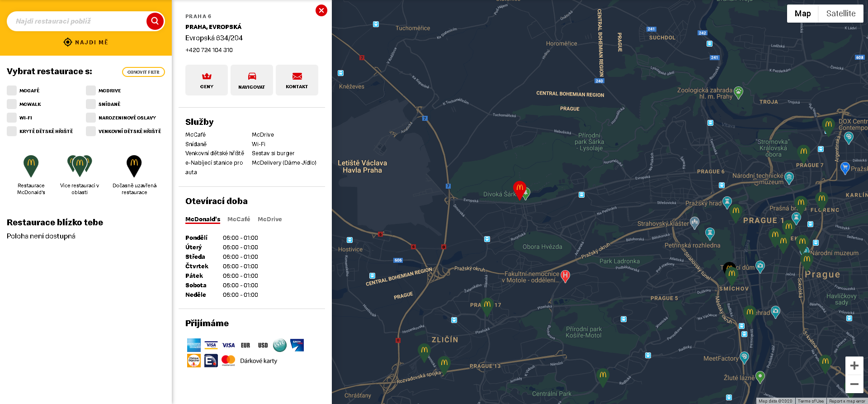Image resolution: width=868 pixels, height=404 pixels.
Task: Switch map to Satellite view
Action: (x=841, y=14)
